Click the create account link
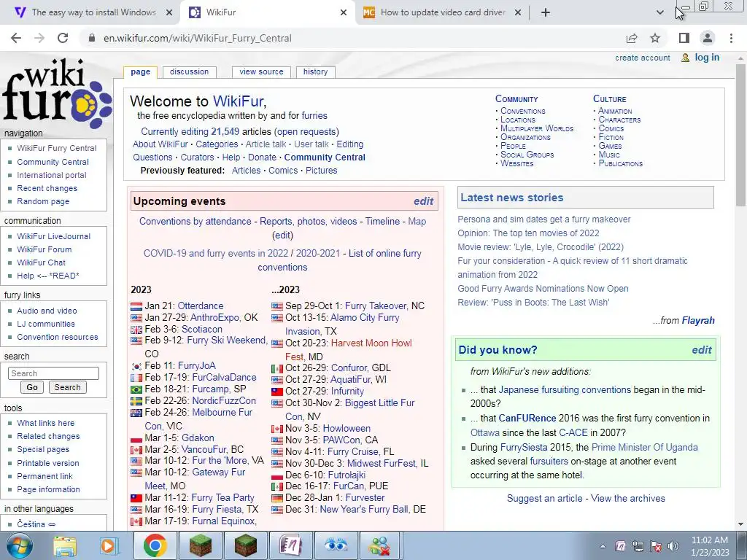 pos(642,58)
